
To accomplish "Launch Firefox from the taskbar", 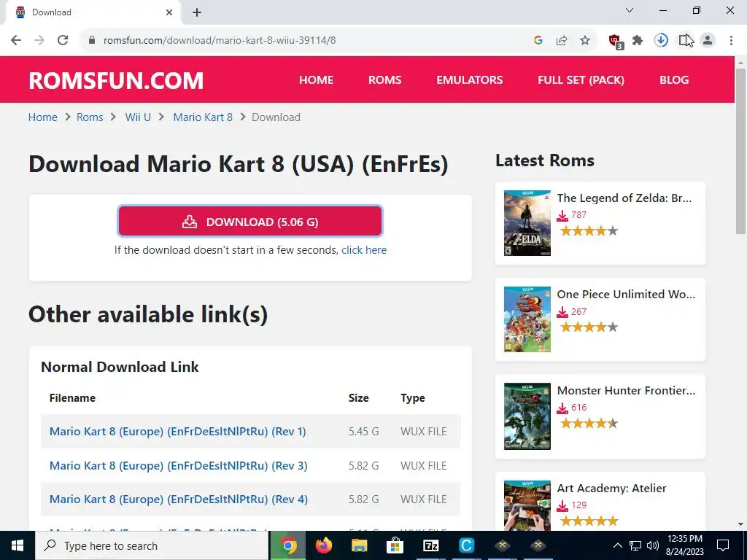I will point(324,545).
